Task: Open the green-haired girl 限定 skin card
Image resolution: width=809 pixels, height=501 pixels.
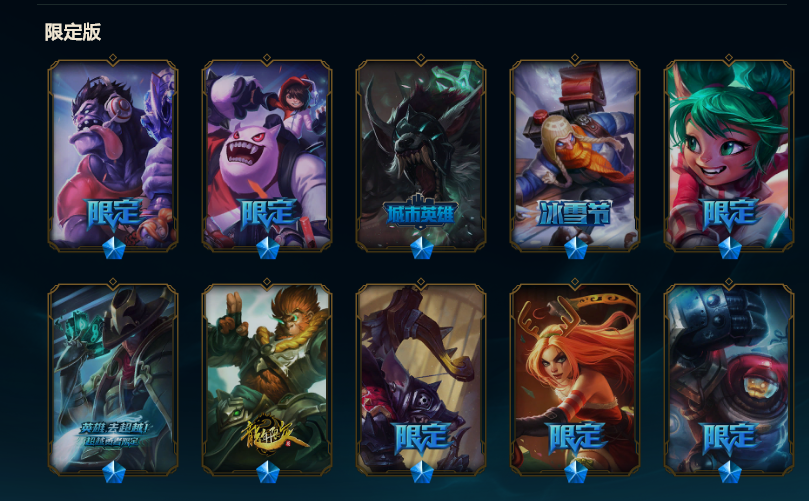Action: [x=729, y=155]
